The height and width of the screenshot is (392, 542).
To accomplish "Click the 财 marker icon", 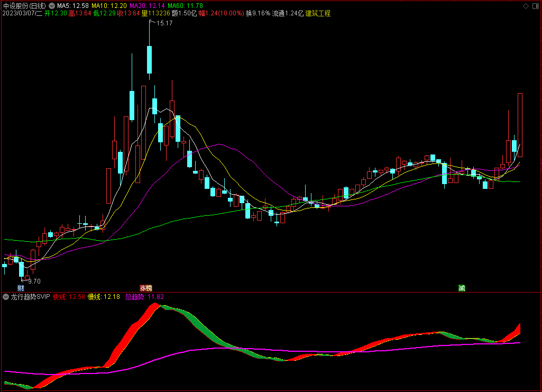I will [21, 288].
